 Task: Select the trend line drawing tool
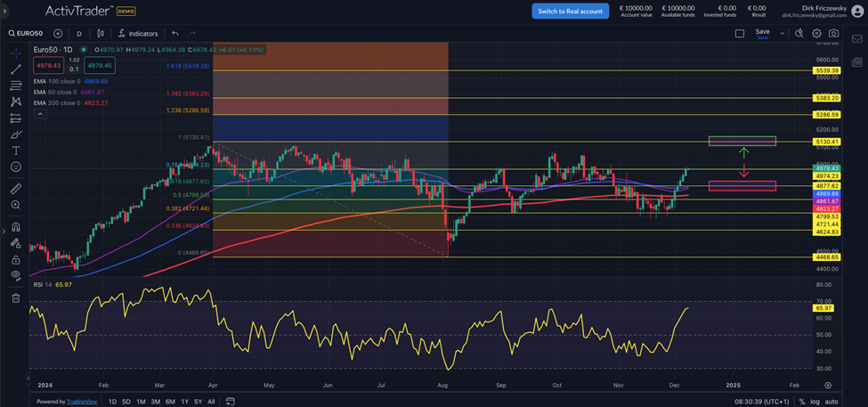(15, 69)
